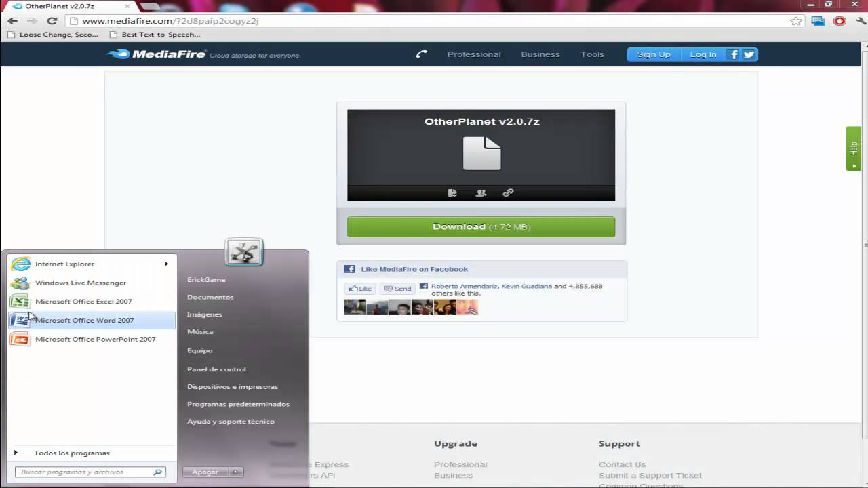
Task: Open Internet Explorer from Start menu
Action: coord(92,264)
